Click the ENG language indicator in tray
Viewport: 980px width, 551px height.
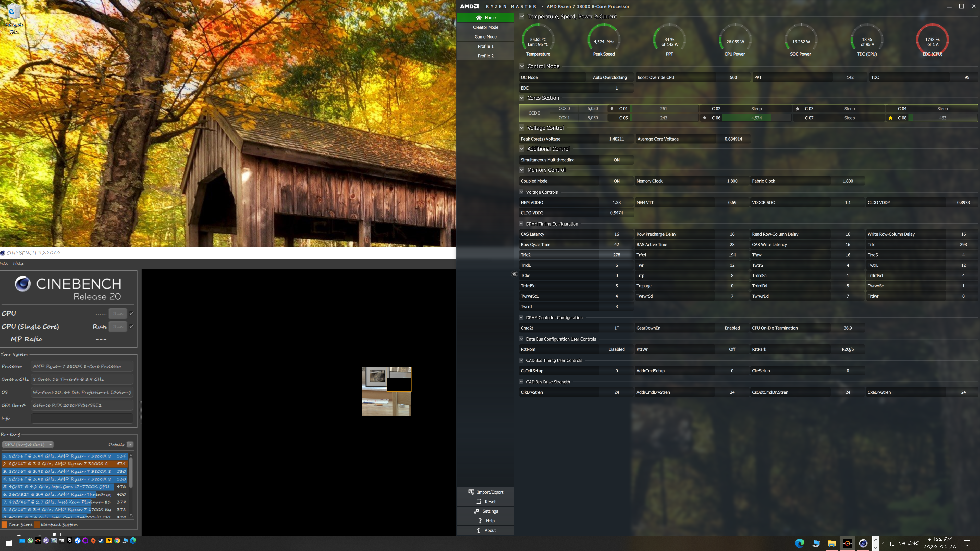913,543
